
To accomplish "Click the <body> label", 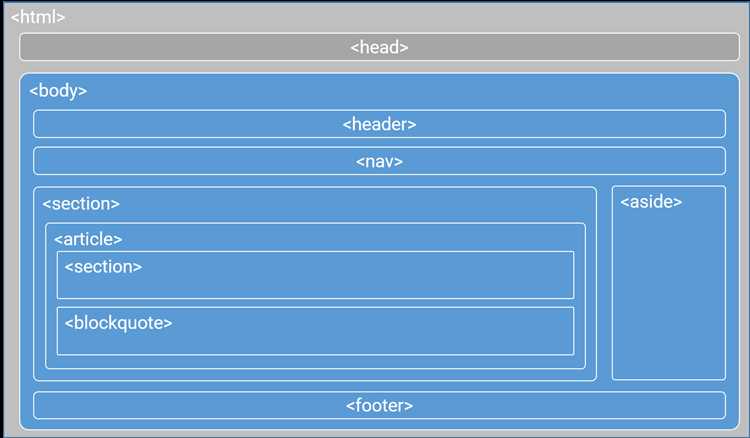I will click(x=58, y=90).
